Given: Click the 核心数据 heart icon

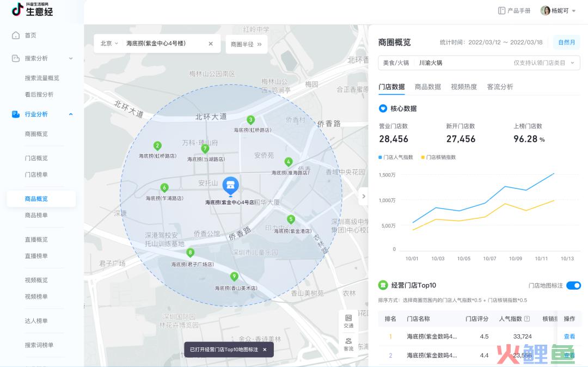Looking at the screenshot, I should 383,108.
